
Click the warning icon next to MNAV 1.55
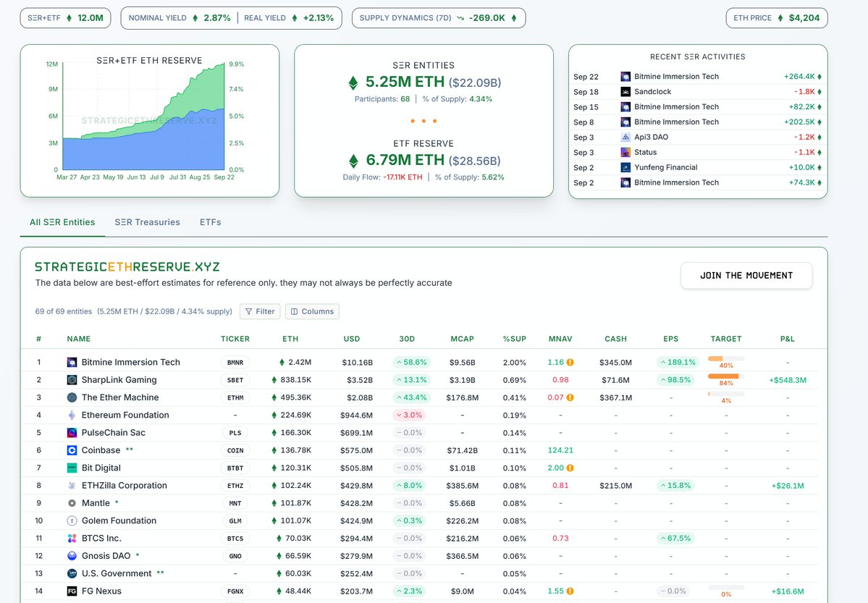[x=570, y=591]
